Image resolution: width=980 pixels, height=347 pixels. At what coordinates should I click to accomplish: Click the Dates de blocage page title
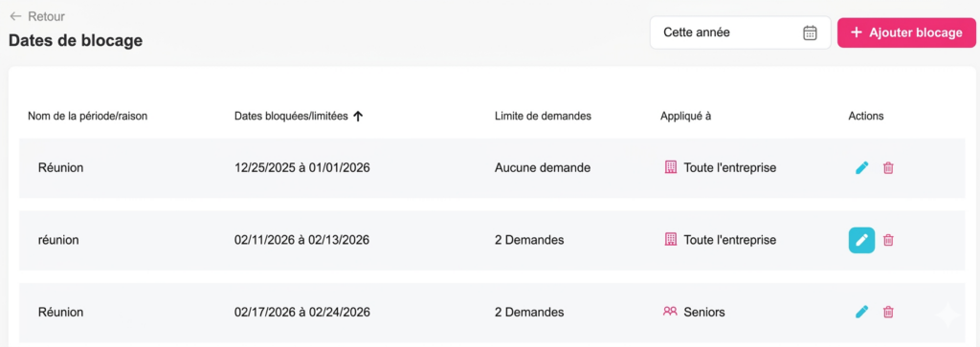[x=76, y=40]
